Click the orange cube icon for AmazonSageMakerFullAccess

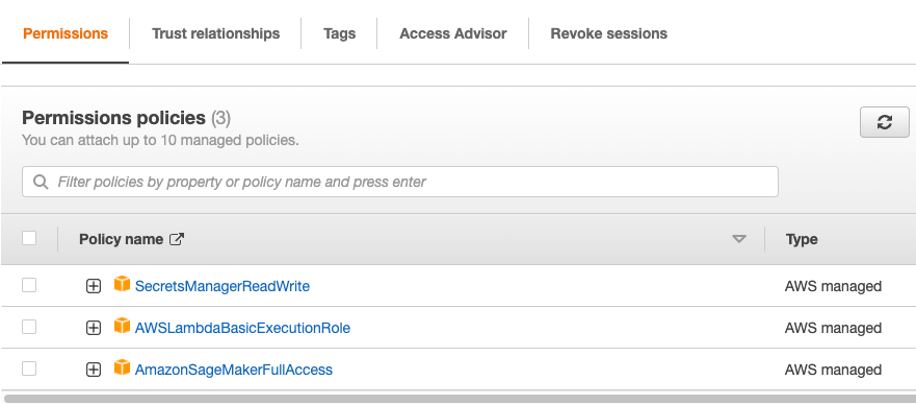(x=122, y=368)
